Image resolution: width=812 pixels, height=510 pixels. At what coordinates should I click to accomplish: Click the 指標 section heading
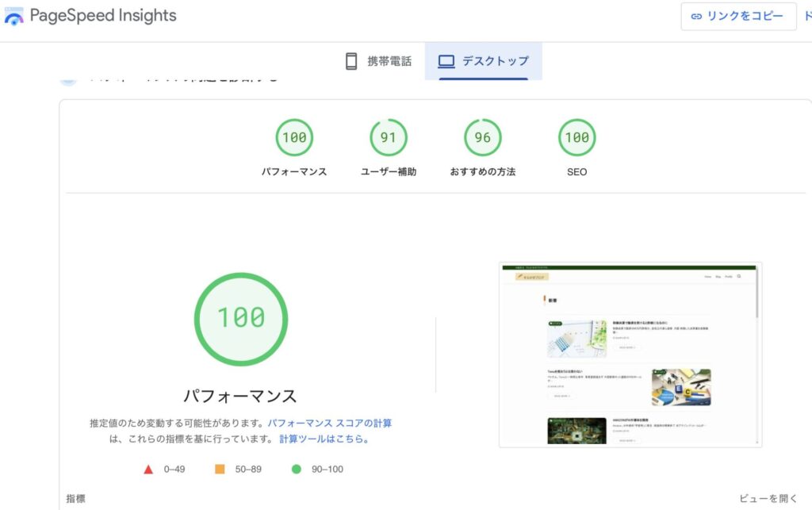click(x=75, y=499)
